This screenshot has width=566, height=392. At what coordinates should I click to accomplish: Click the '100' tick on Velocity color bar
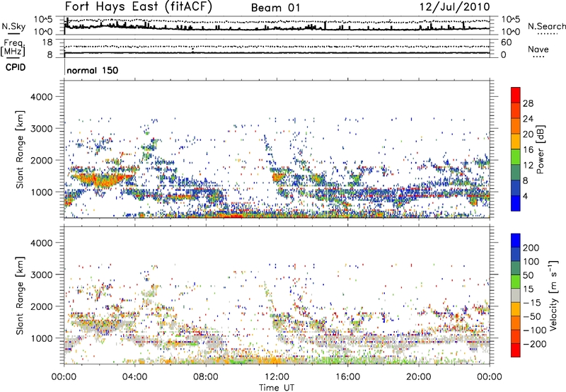531,262
